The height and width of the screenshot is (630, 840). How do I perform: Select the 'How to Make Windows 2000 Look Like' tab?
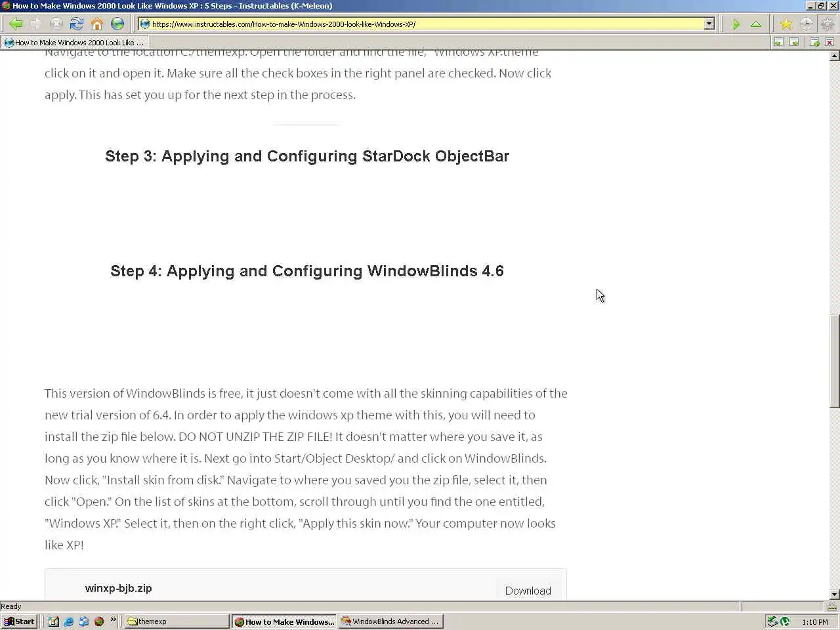[74, 42]
